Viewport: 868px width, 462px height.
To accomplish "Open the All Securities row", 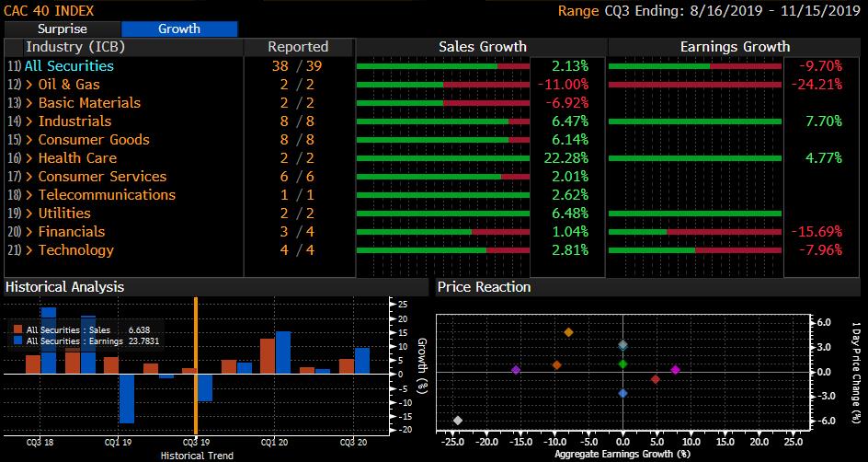I will tap(69, 66).
